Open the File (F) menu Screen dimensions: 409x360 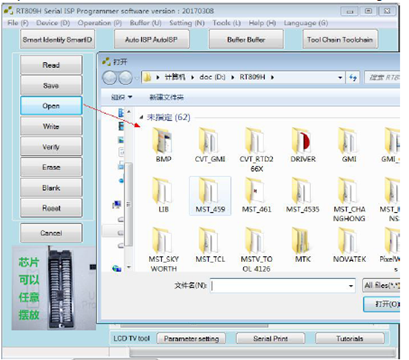coord(18,23)
